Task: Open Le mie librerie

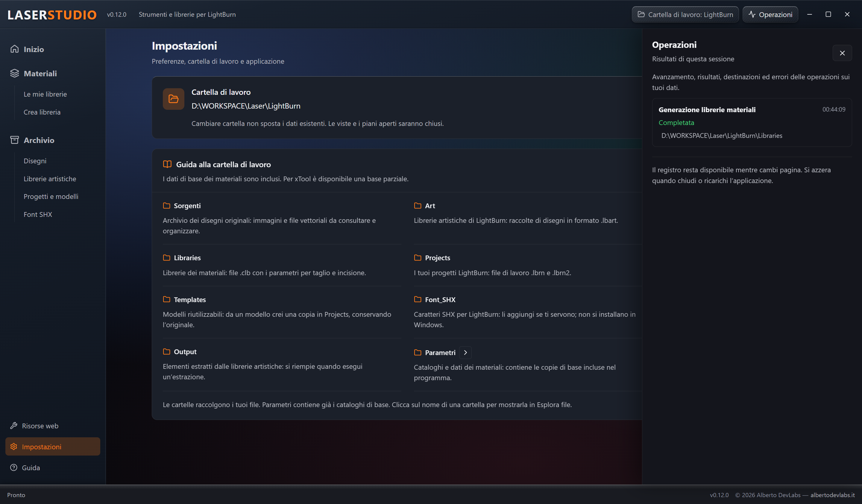Action: (45, 94)
